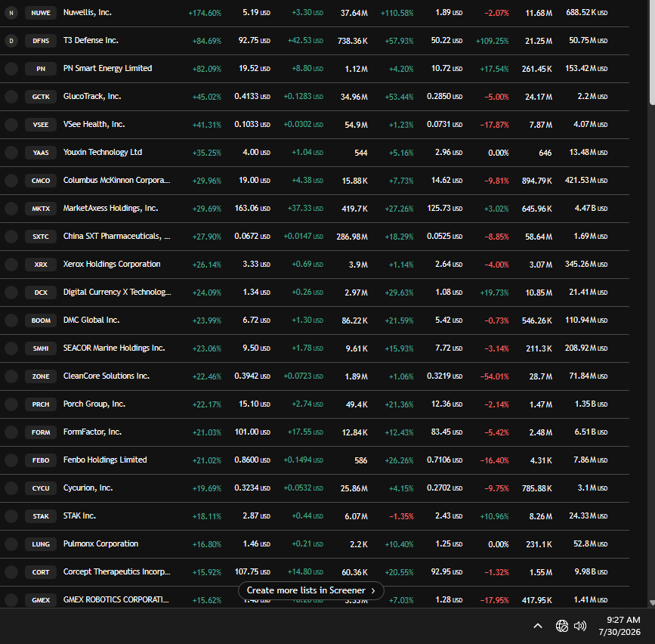Click the page vertical scrollbar thumb

[x=652, y=52]
